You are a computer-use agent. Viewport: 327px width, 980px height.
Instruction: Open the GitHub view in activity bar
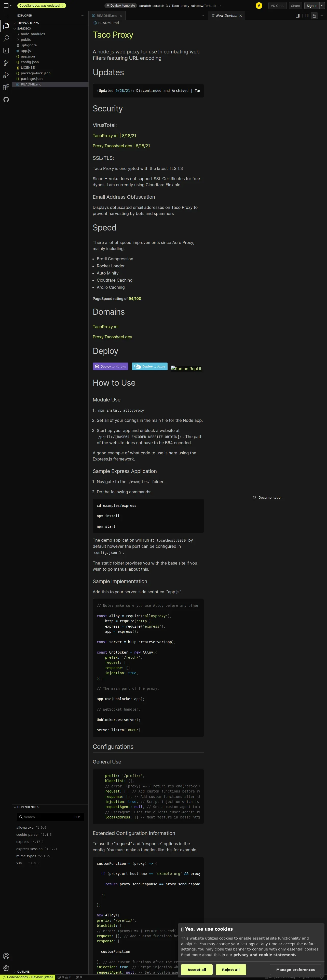click(x=6, y=99)
